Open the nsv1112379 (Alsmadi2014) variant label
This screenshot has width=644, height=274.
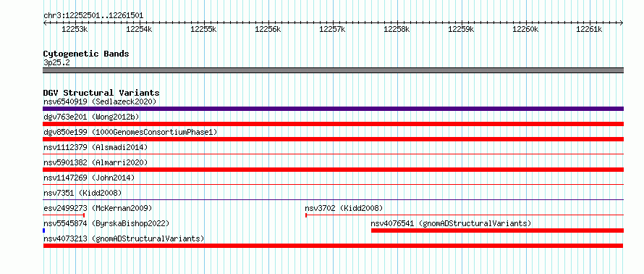coord(96,147)
